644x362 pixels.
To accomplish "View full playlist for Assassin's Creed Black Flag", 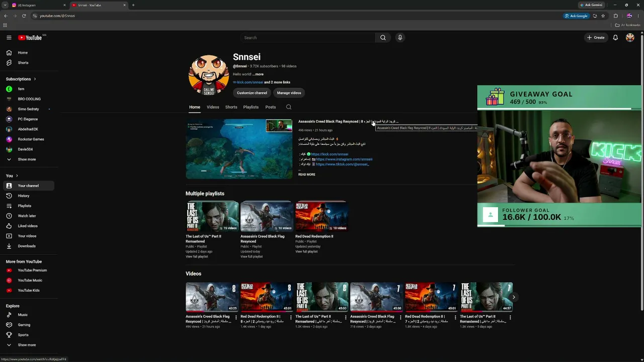I will 252,257.
